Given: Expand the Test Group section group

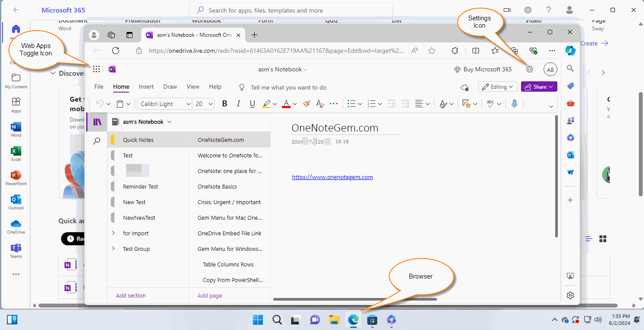Looking at the screenshot, I should coord(113,249).
